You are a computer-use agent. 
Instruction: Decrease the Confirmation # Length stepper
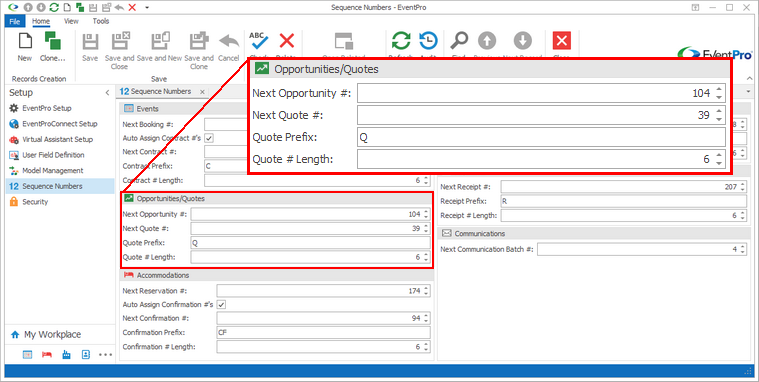426,350
